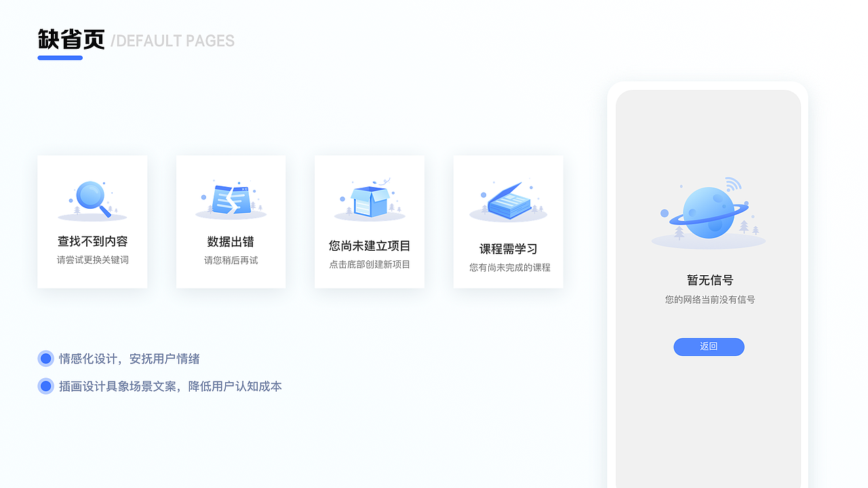Click the open book course illustration

(x=508, y=201)
